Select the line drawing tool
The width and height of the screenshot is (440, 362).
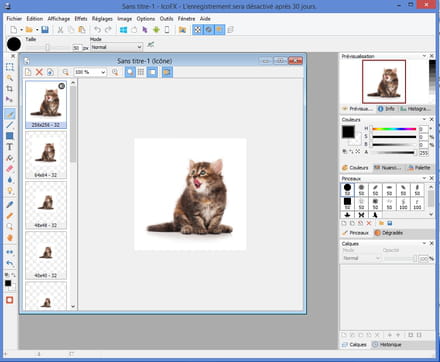click(x=10, y=125)
